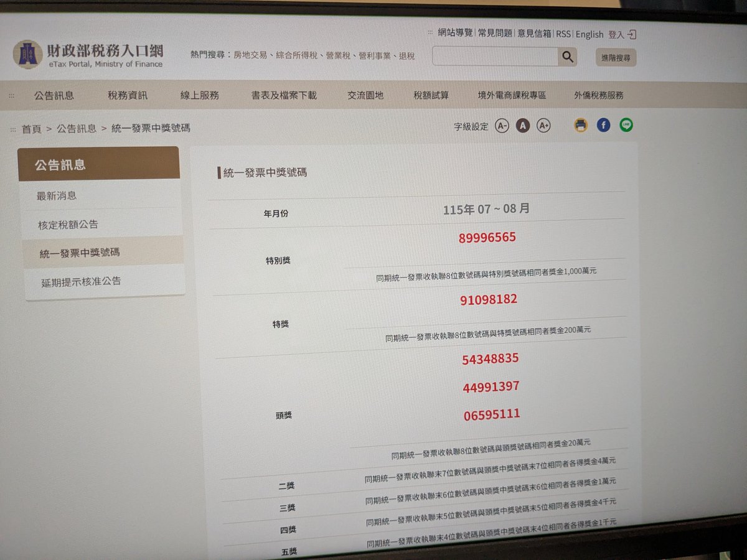This screenshot has width=747, height=560.
Task: Click the printer icon
Action: click(x=581, y=125)
